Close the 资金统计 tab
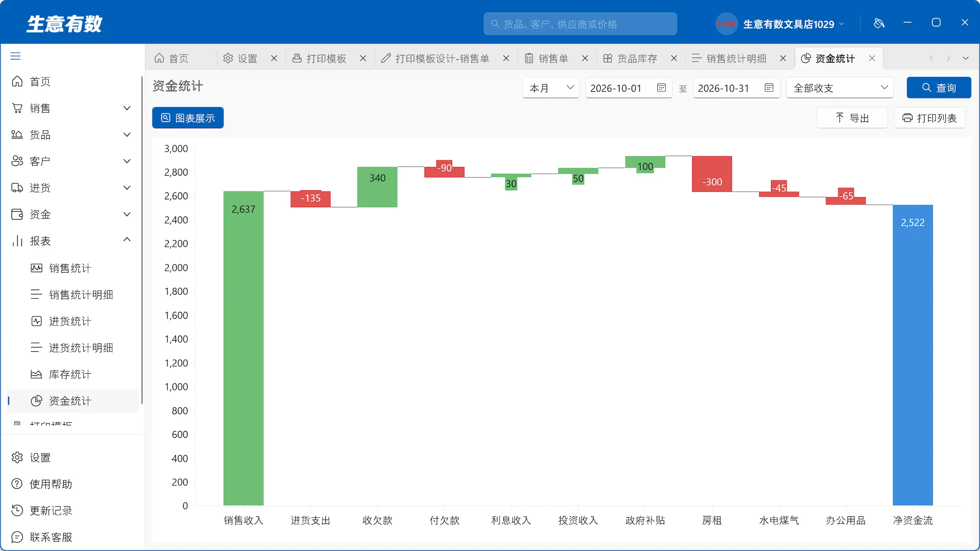The image size is (980, 551). coord(872,58)
